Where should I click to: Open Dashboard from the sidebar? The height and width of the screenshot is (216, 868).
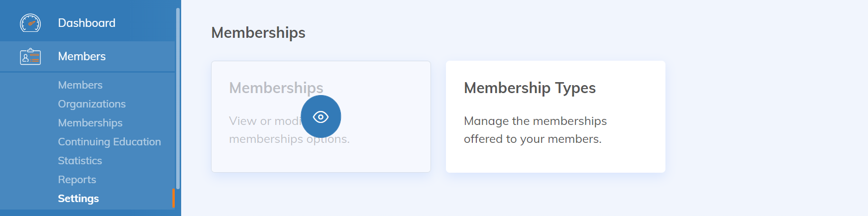pyautogui.click(x=87, y=23)
